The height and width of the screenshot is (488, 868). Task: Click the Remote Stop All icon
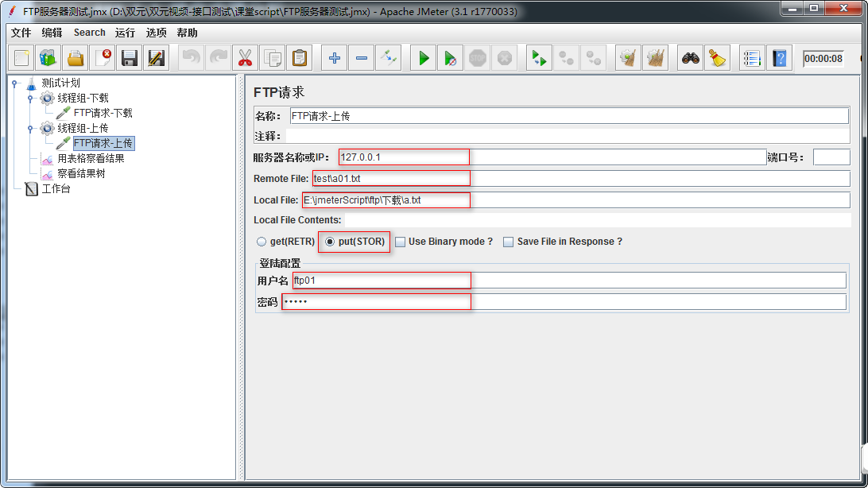(594, 58)
